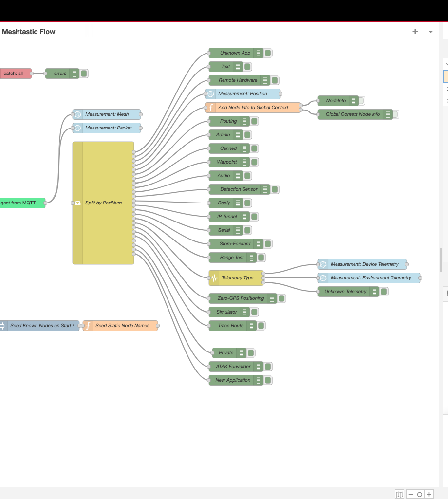The height and width of the screenshot is (499, 448).
Task: Click the function icon on Seed Static Node Names
Action: coord(88,326)
